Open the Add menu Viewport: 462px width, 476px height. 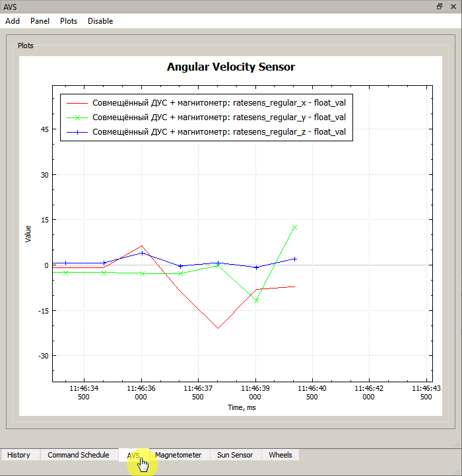click(13, 21)
